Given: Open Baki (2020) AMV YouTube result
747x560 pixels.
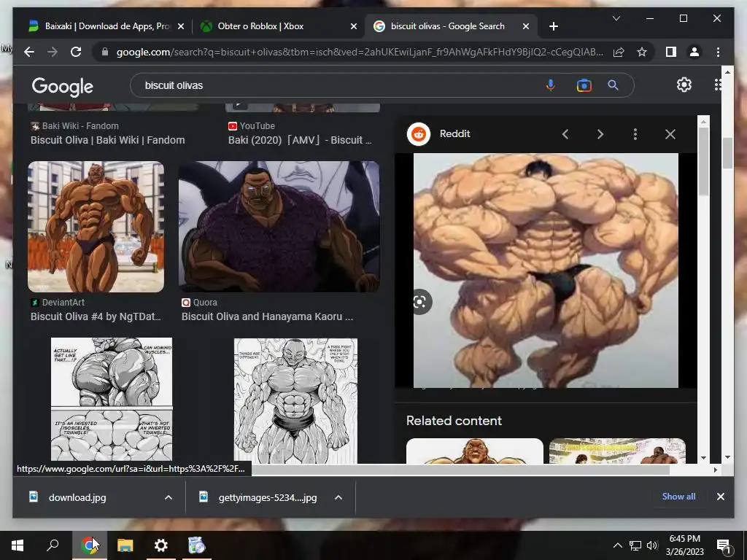Looking at the screenshot, I should pos(300,140).
